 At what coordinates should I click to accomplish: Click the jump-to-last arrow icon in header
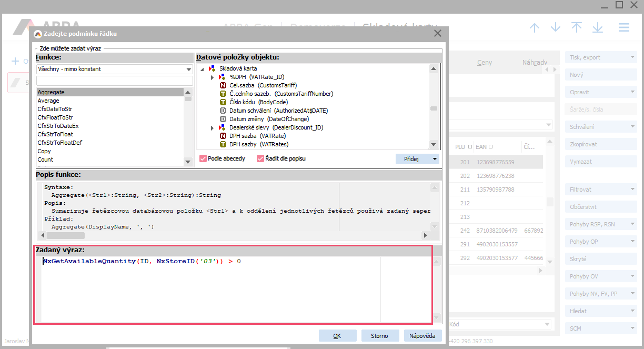[598, 27]
